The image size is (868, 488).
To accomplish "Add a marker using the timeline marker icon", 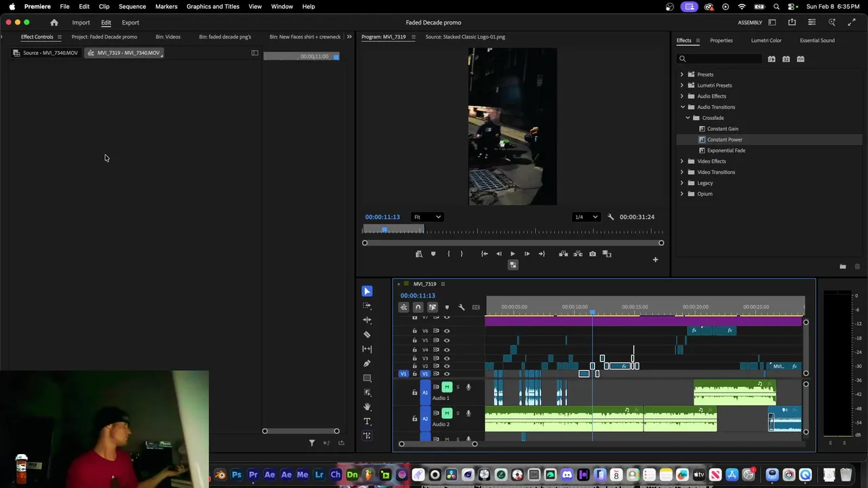I will 446,307.
